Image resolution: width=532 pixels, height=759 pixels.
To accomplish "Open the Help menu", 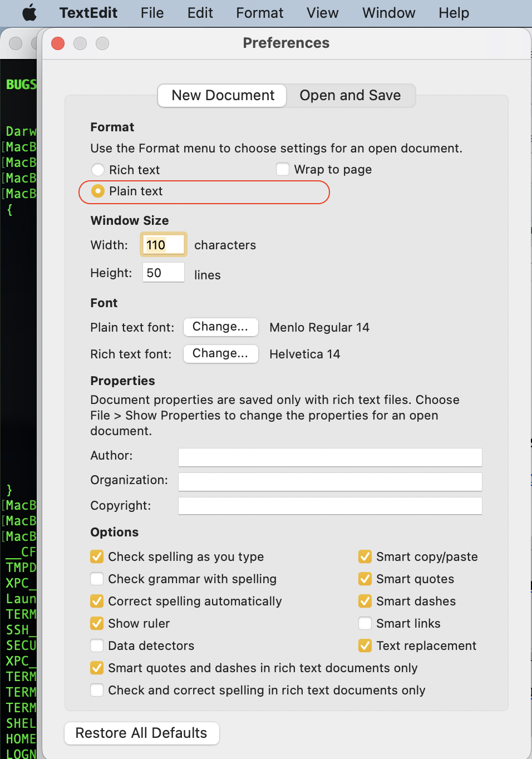I will pyautogui.click(x=453, y=13).
